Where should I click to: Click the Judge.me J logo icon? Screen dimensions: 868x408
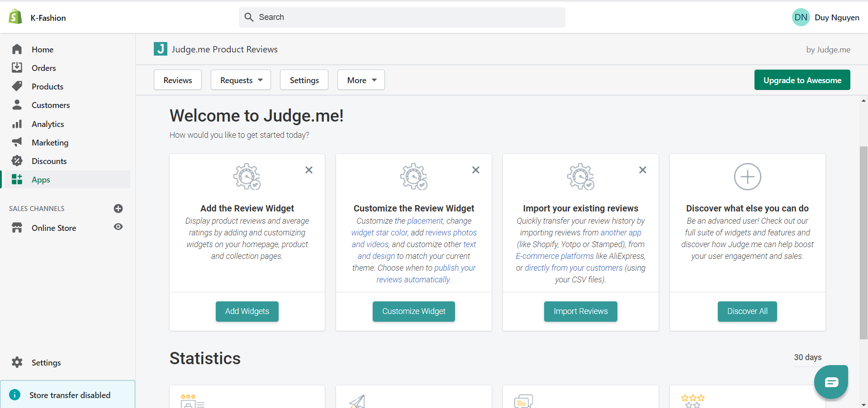coord(160,49)
